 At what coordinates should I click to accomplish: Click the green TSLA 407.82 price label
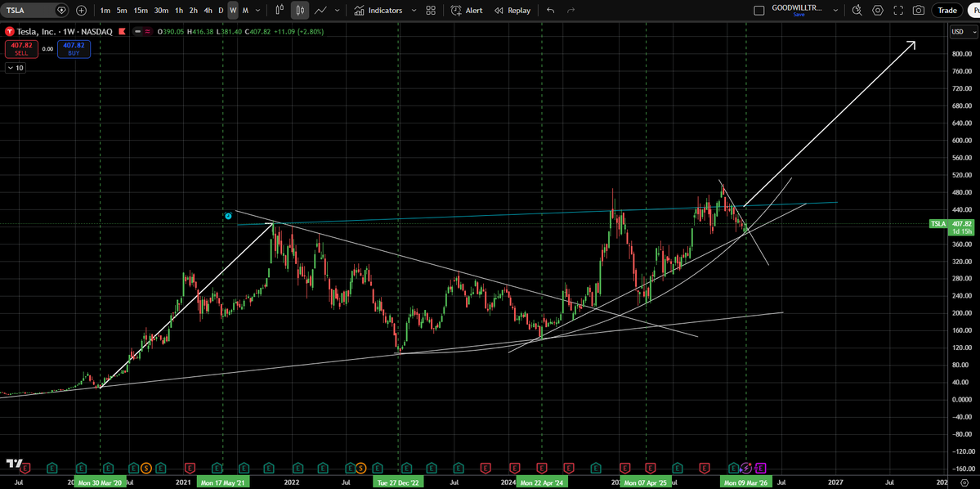[x=952, y=227]
